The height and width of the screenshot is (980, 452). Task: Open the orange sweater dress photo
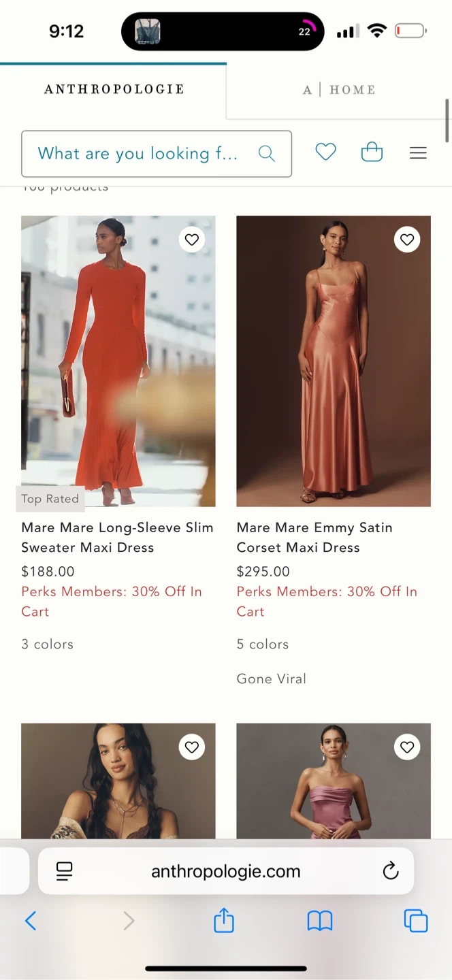[x=118, y=361]
